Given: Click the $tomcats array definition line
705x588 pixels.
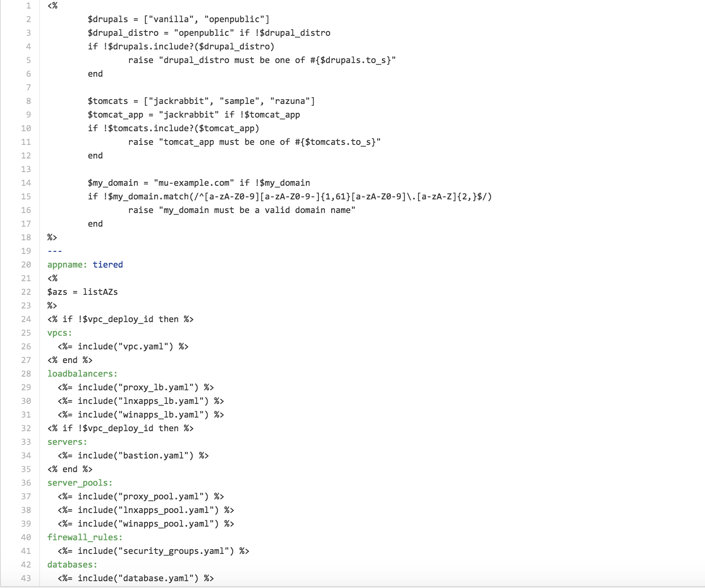Looking at the screenshot, I should [201, 101].
